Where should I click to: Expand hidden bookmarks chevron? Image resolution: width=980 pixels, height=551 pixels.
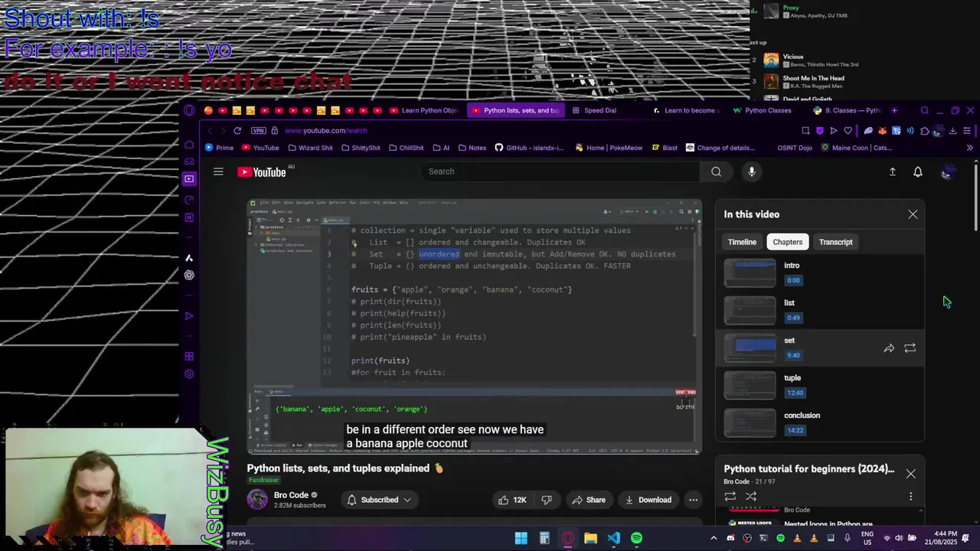click(x=970, y=148)
